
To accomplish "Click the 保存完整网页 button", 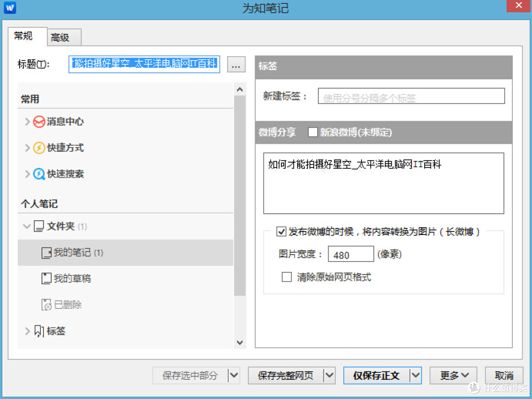I will 285,375.
